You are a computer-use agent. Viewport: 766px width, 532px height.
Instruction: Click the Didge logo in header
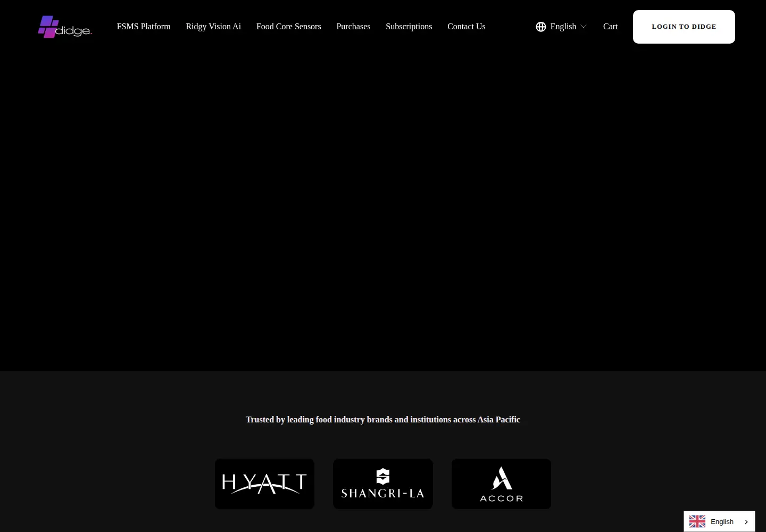65,27
